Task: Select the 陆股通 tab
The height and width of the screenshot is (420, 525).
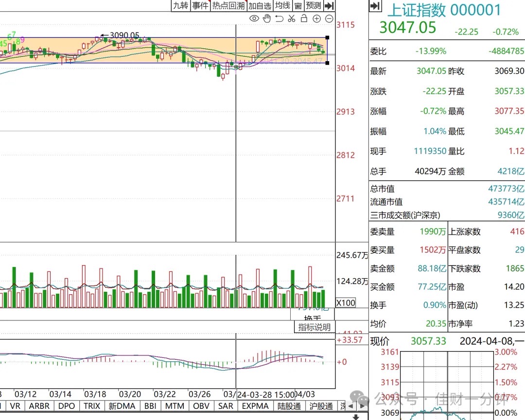Action: 289,406
